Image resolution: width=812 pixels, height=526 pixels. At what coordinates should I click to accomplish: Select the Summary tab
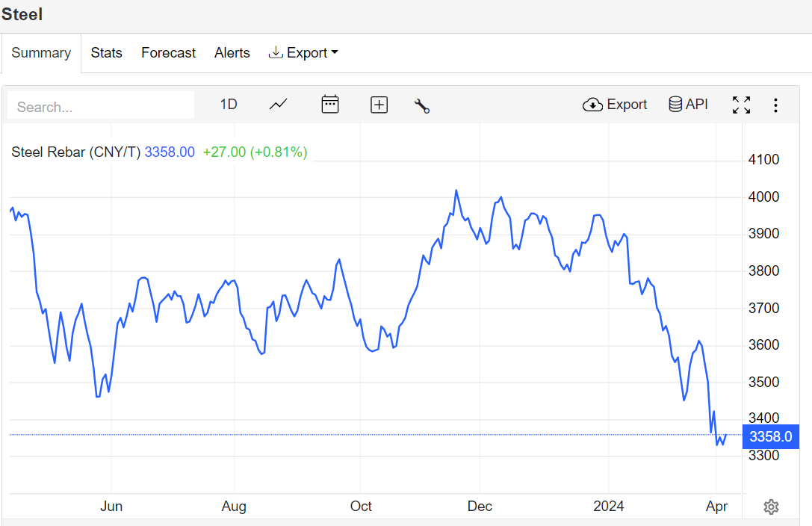point(41,53)
